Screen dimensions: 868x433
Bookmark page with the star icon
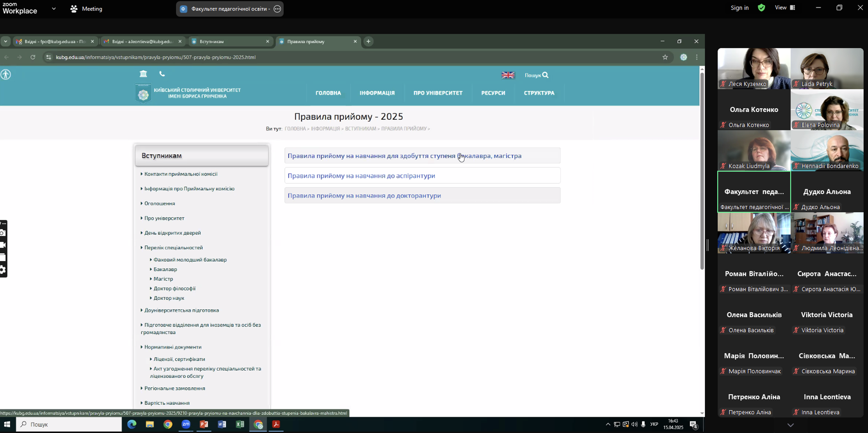pos(665,57)
